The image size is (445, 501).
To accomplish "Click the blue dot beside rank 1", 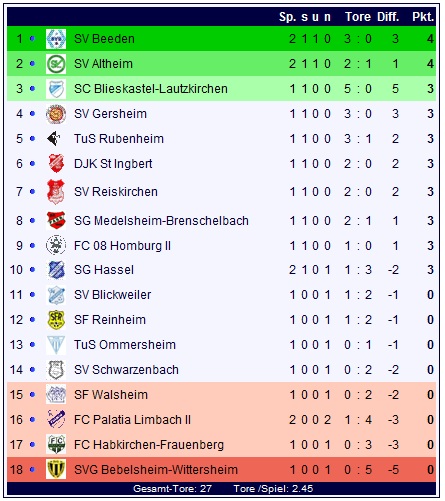I will click(x=32, y=39).
